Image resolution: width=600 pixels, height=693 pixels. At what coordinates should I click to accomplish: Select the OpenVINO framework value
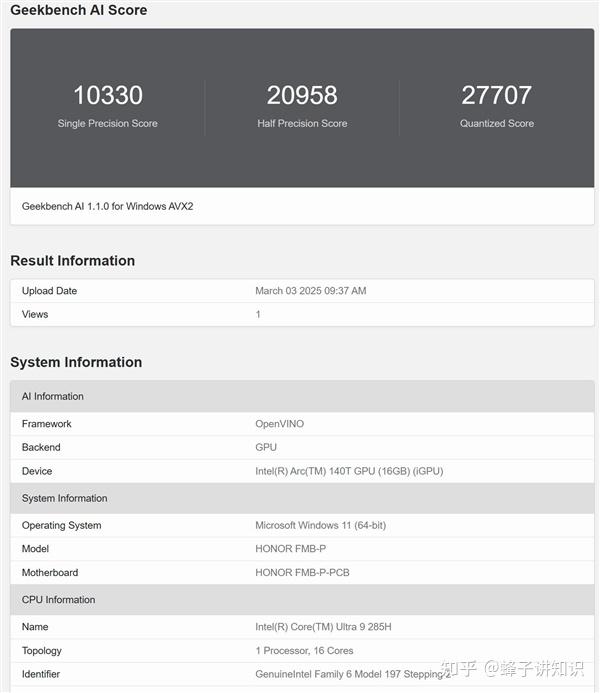[x=280, y=423]
